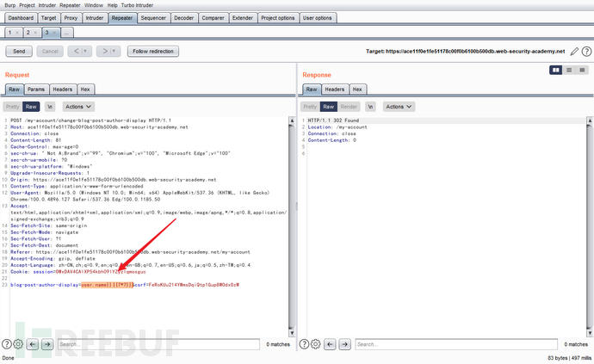This screenshot has width=594, height=364.
Task: Switch to the Intruder tool tab
Action: pos(95,18)
